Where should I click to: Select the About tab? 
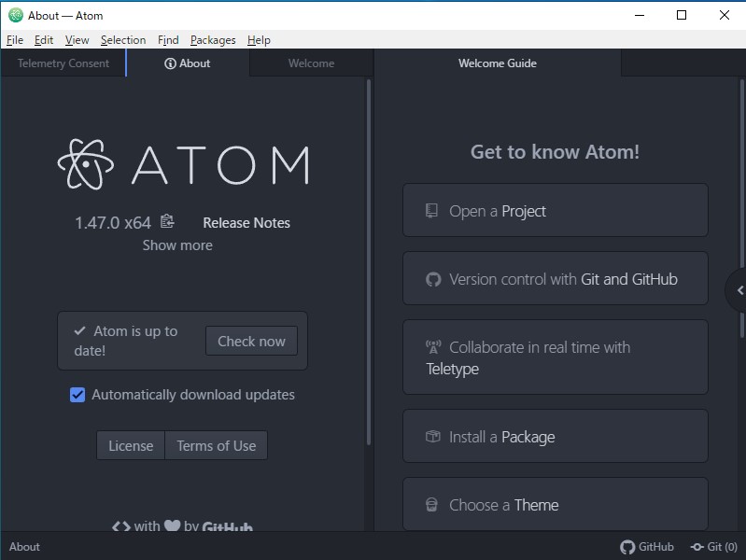pos(188,63)
